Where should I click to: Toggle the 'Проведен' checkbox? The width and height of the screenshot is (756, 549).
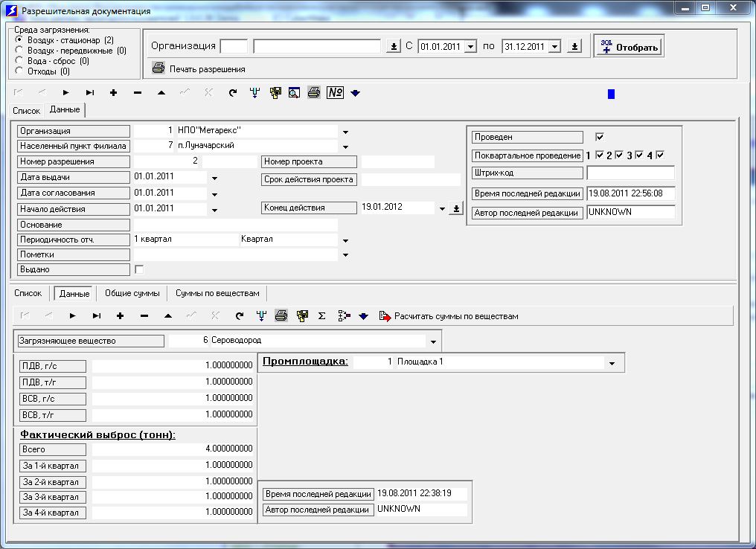click(600, 137)
